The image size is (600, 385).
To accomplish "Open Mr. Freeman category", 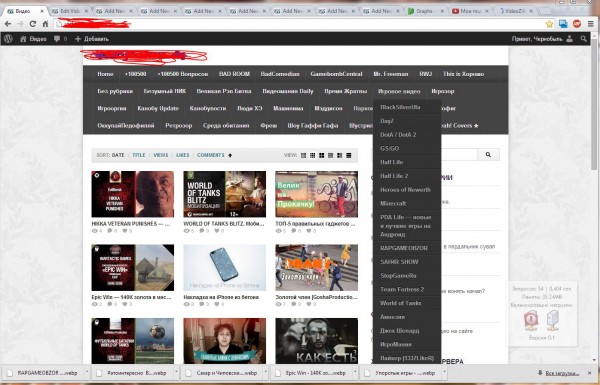I will (x=391, y=74).
